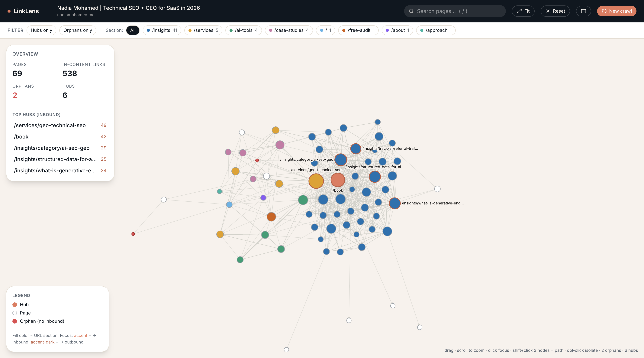The image size is (644, 358).
Task: Start a New crawl
Action: [617, 11]
